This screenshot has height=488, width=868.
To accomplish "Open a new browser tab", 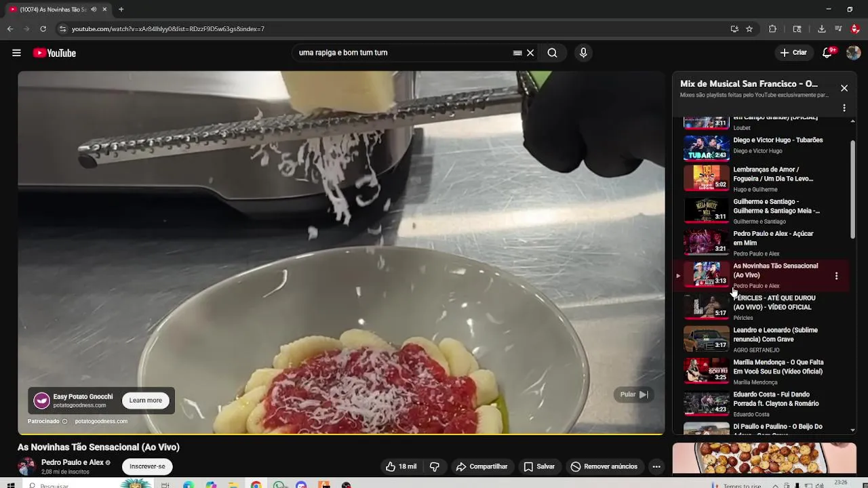I will [x=121, y=9].
